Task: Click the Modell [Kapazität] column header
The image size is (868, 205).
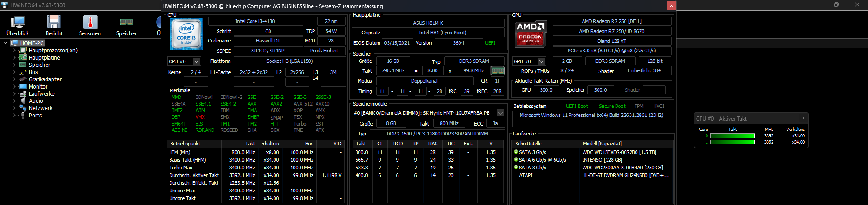Action: click(x=626, y=144)
